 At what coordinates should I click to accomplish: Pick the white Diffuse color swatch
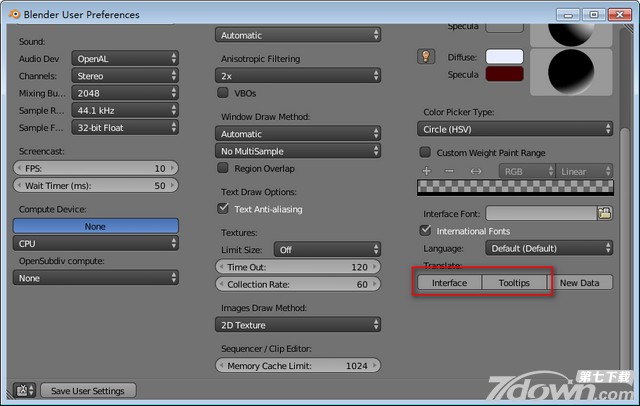(504, 57)
